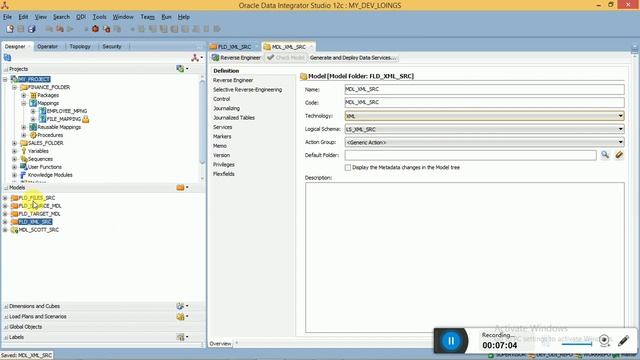Click the webcam icon in recorder
This screenshot has height=360, width=640.
604,340
